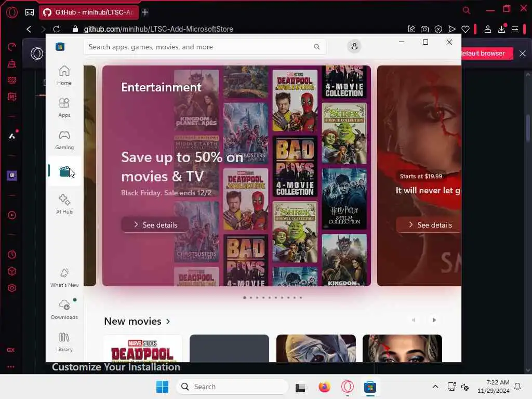Open Opera tab search magnifier

coord(467,10)
